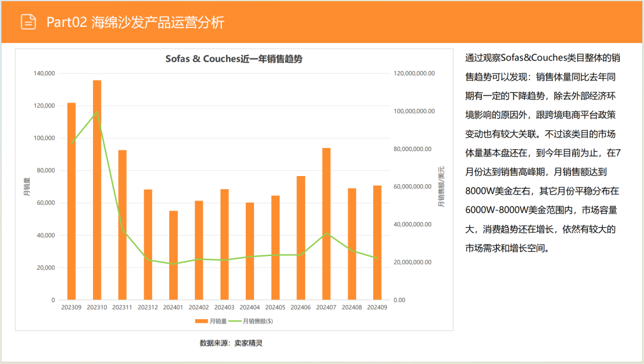Click right axis value 60,000,000.00
This screenshot has height=364, width=644.
(x=413, y=187)
